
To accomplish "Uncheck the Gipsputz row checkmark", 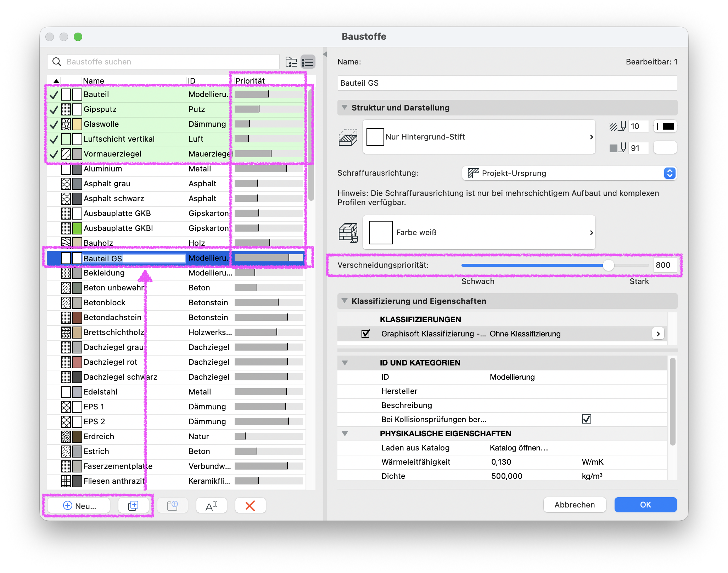I will coord(54,109).
